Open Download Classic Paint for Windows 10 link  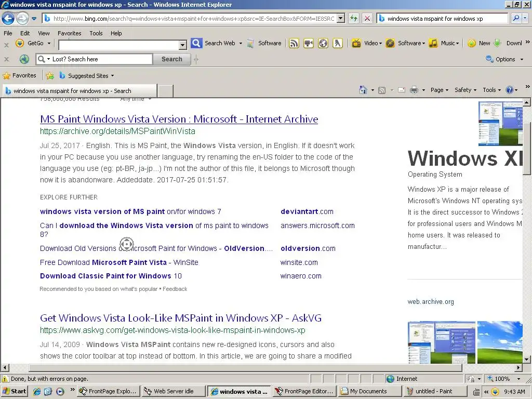point(111,276)
